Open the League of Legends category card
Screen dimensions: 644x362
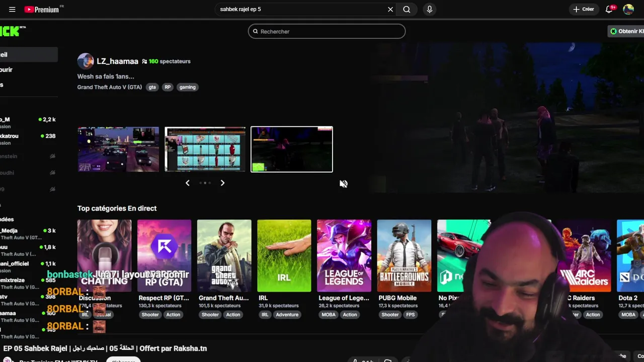click(344, 255)
